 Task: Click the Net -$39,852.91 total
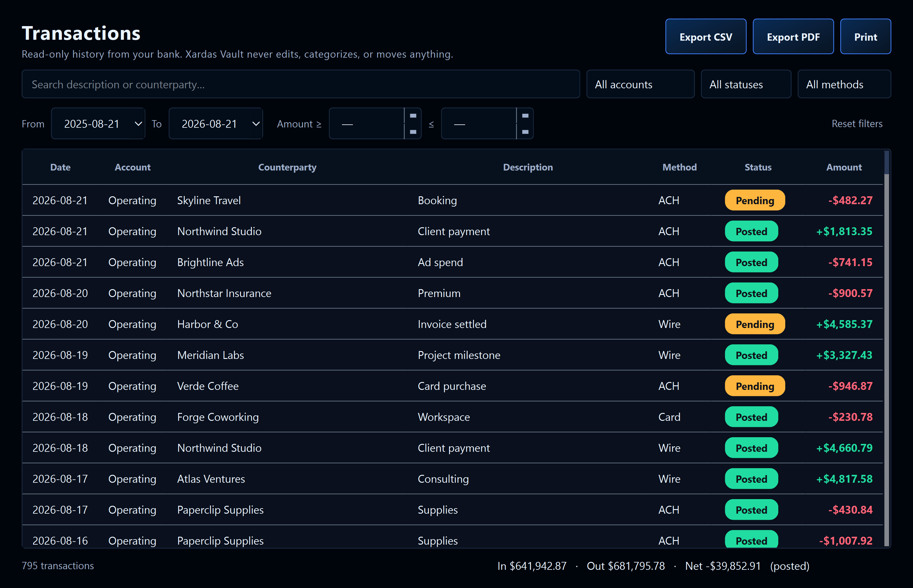pyautogui.click(x=722, y=566)
